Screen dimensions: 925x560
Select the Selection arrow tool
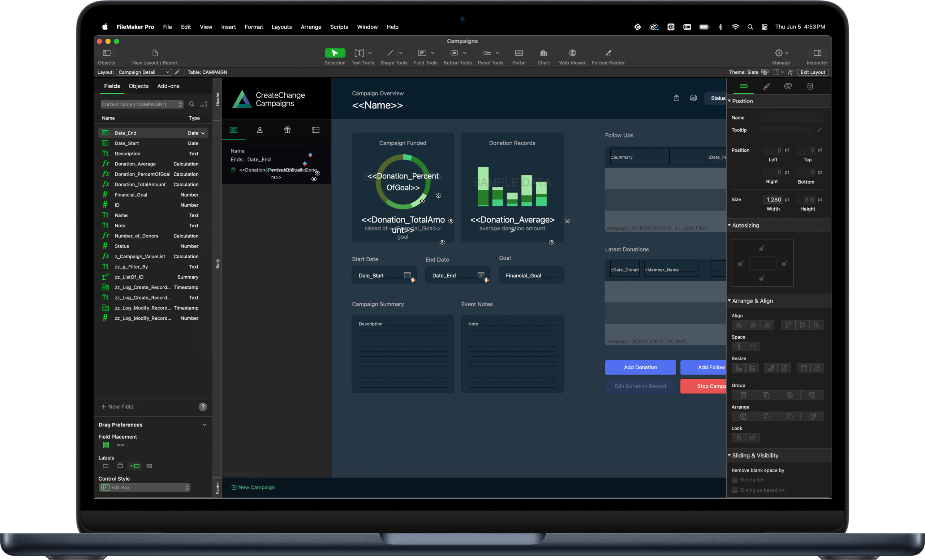335,53
